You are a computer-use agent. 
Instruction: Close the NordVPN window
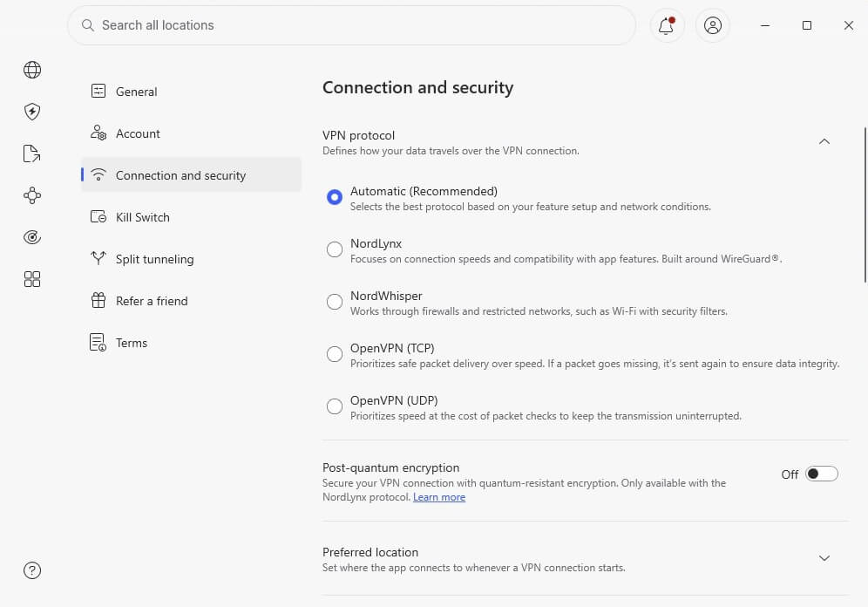pyautogui.click(x=848, y=25)
